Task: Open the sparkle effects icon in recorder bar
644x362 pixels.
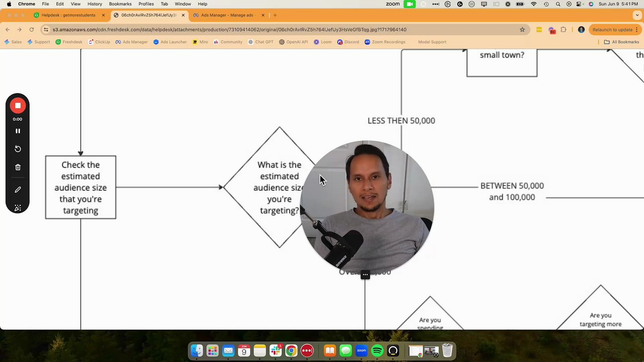Action: point(18,208)
